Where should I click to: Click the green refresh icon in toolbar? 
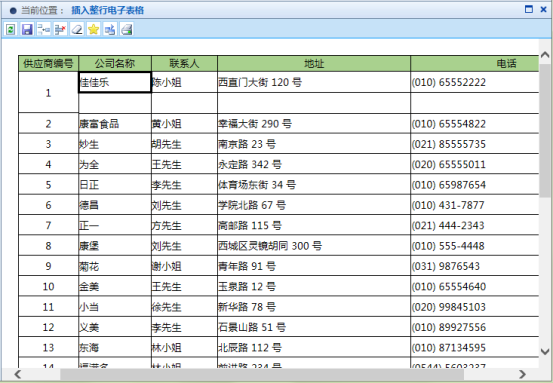(11, 29)
